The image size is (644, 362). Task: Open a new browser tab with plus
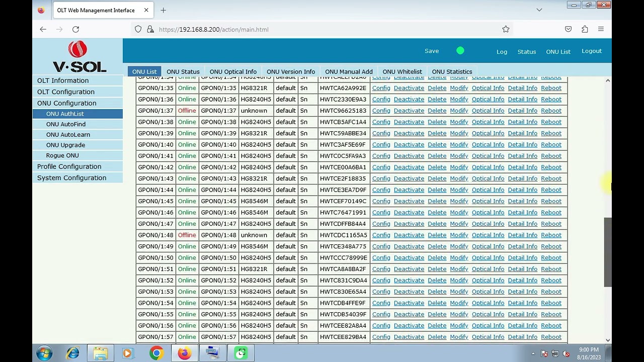[163, 10]
